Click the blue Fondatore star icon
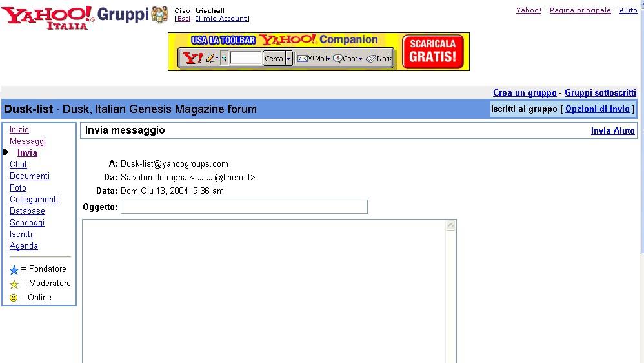Viewport: 644px width, 363px height. tap(14, 270)
